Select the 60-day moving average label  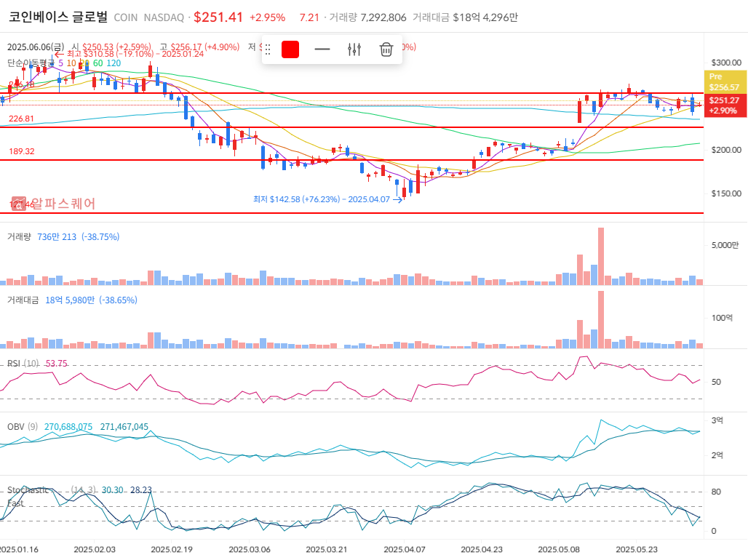point(98,63)
